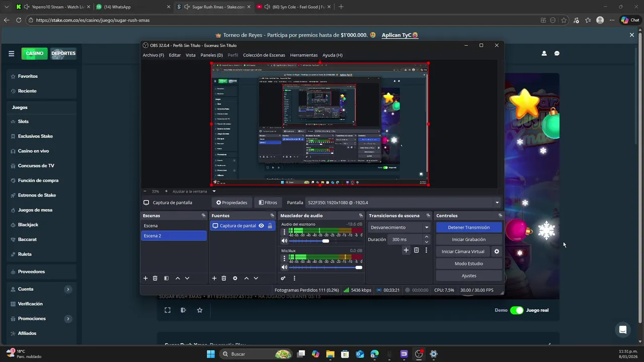644x362 pixels.
Task: Open audio mixer bottom three-dot menu
Action: point(294,278)
